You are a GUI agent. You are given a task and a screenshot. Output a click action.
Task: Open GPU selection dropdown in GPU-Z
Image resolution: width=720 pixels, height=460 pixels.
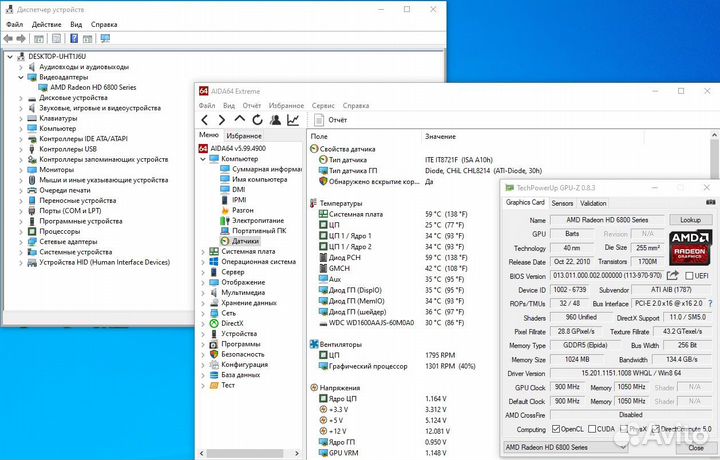click(x=623, y=447)
